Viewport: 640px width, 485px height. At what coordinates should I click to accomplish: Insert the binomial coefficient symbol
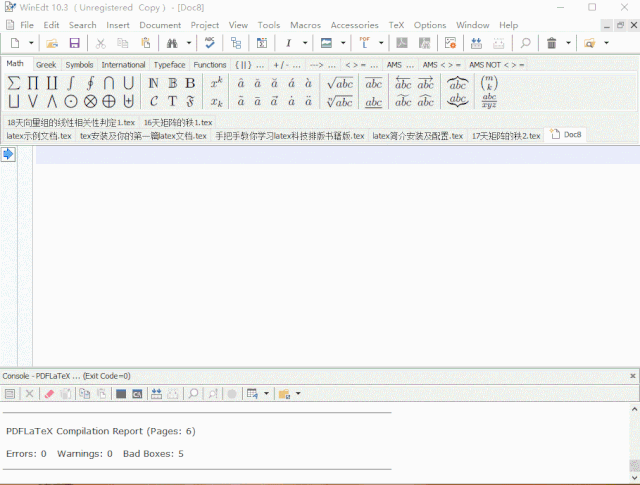pyautogui.click(x=488, y=83)
